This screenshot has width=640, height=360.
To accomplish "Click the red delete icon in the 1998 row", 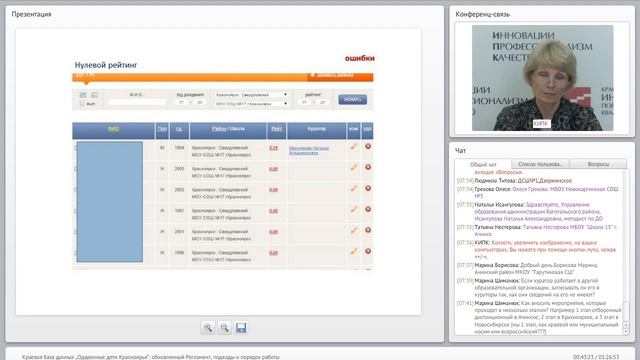I will coord(368,251).
